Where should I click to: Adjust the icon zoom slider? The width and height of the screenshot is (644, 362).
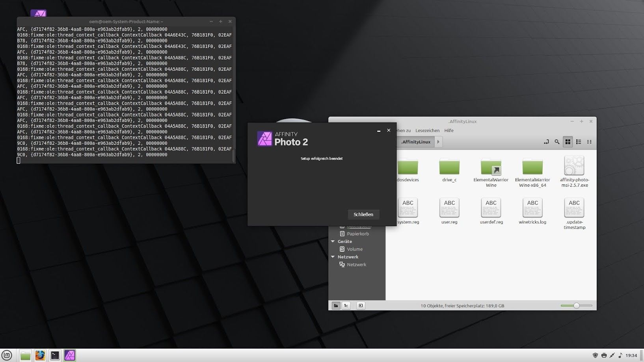pyautogui.click(x=576, y=306)
